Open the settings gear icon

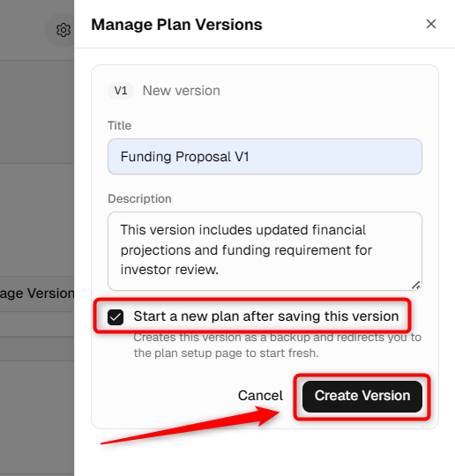coord(63,30)
